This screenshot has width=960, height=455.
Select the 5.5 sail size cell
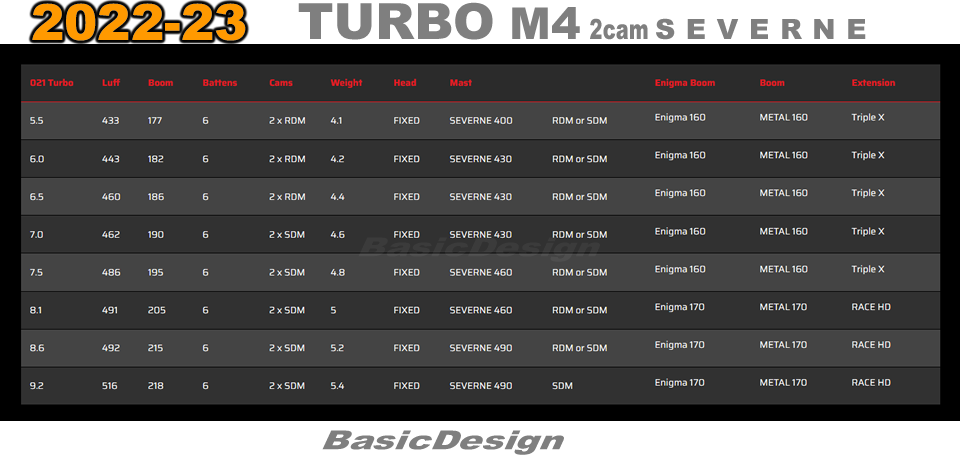pos(37,121)
